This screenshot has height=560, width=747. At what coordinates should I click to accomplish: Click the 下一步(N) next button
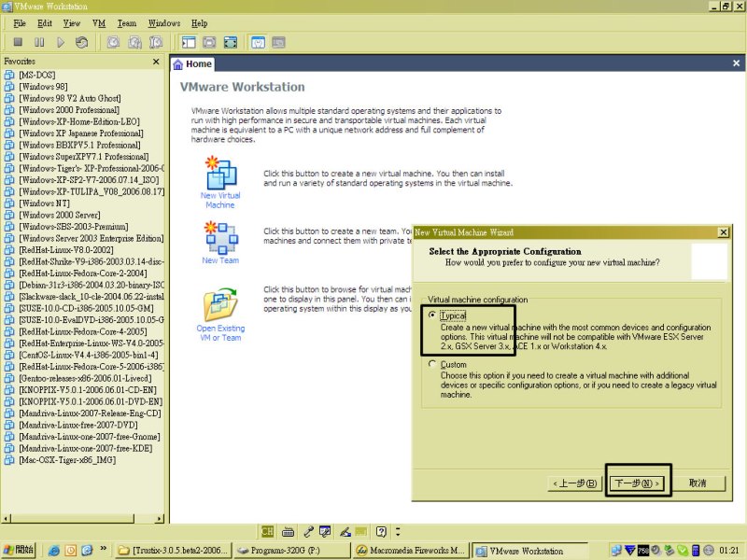638,483
